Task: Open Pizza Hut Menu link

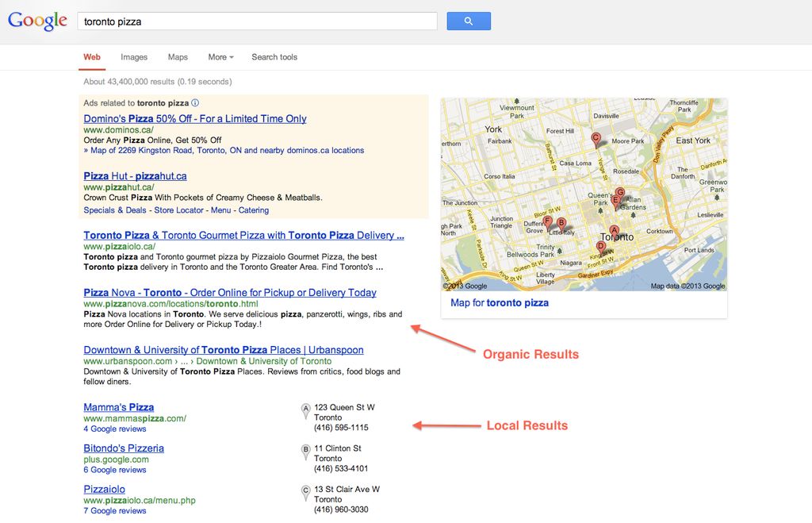Action: (x=220, y=210)
